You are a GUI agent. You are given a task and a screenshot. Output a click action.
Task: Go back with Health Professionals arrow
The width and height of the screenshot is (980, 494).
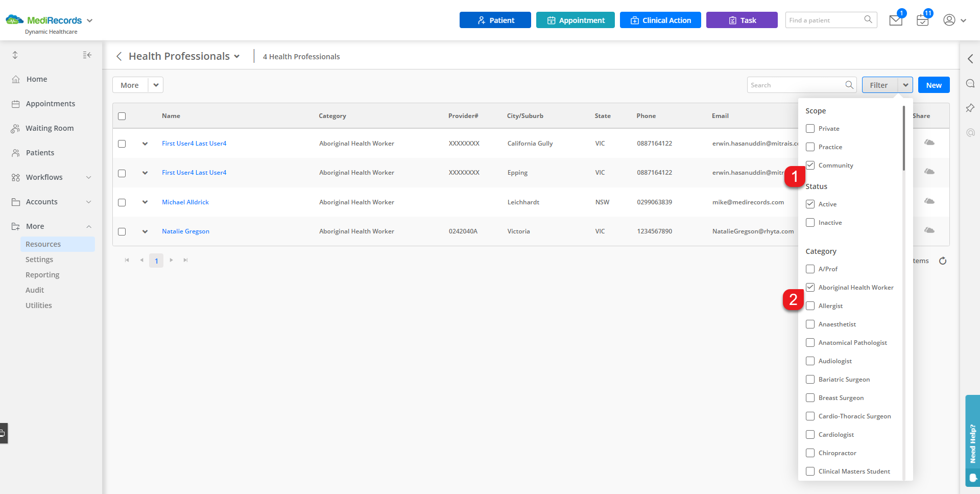(x=119, y=56)
